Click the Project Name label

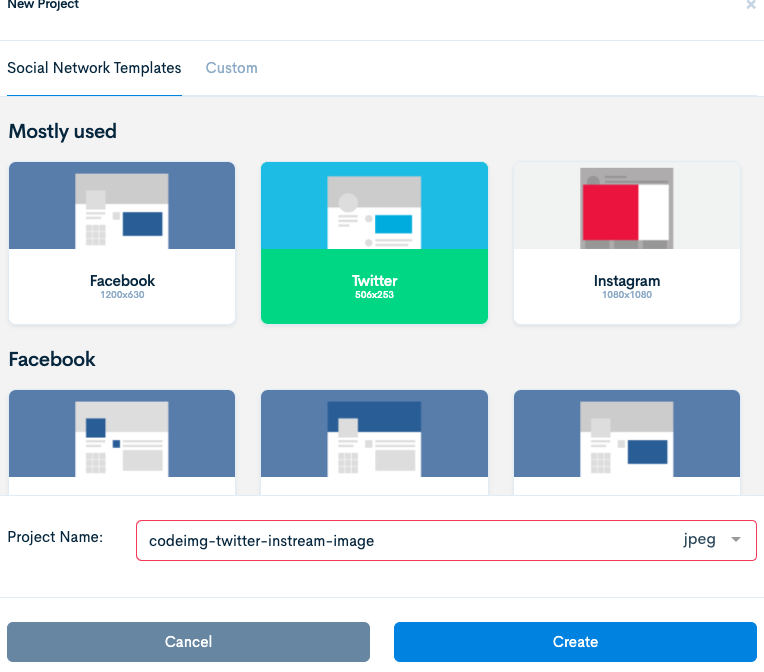coord(55,537)
